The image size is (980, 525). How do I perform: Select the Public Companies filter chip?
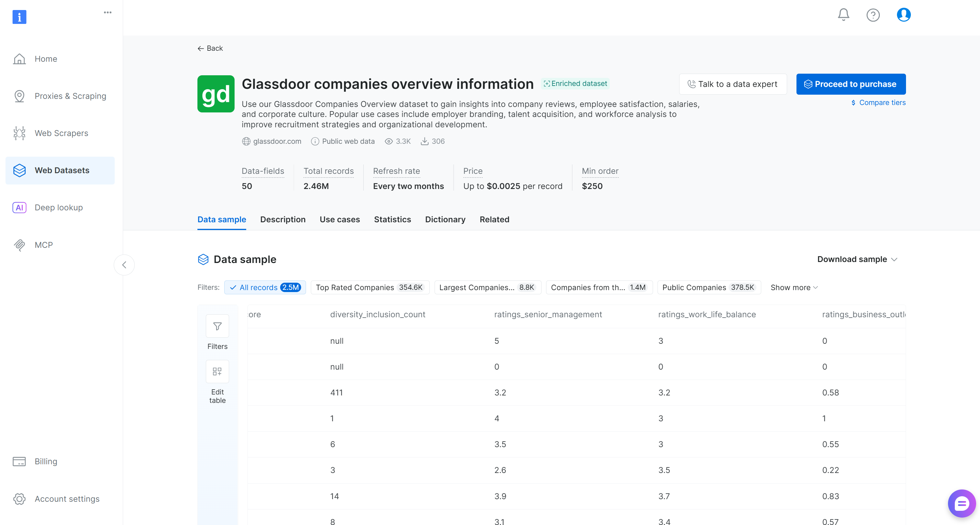pyautogui.click(x=709, y=288)
